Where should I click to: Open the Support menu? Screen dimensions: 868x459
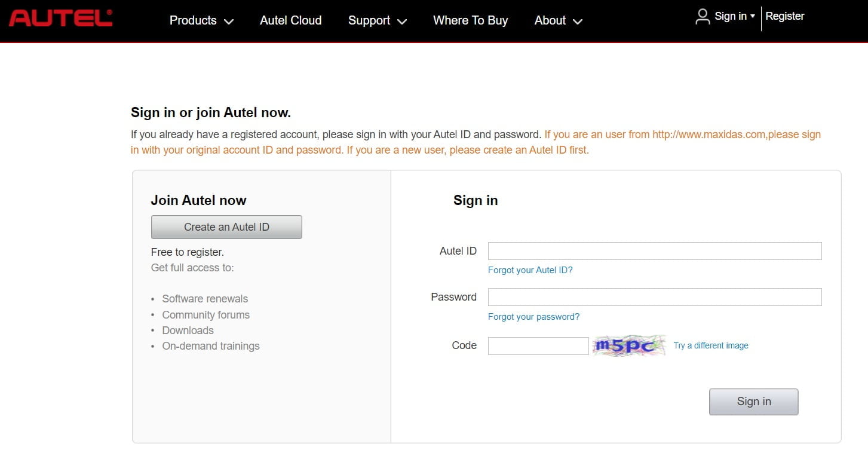point(369,20)
